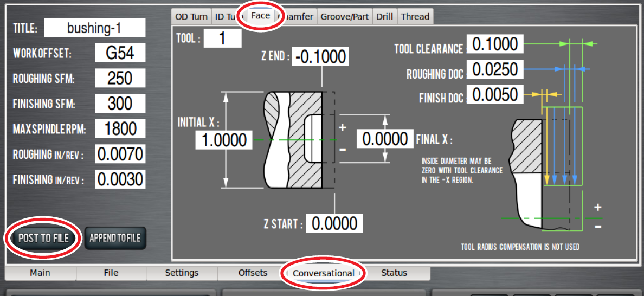The width and height of the screenshot is (644, 296).
Task: Click the Work Offset G54 field
Action: click(120, 53)
